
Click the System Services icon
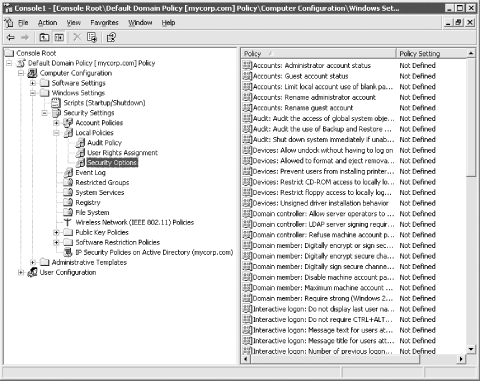click(68, 193)
